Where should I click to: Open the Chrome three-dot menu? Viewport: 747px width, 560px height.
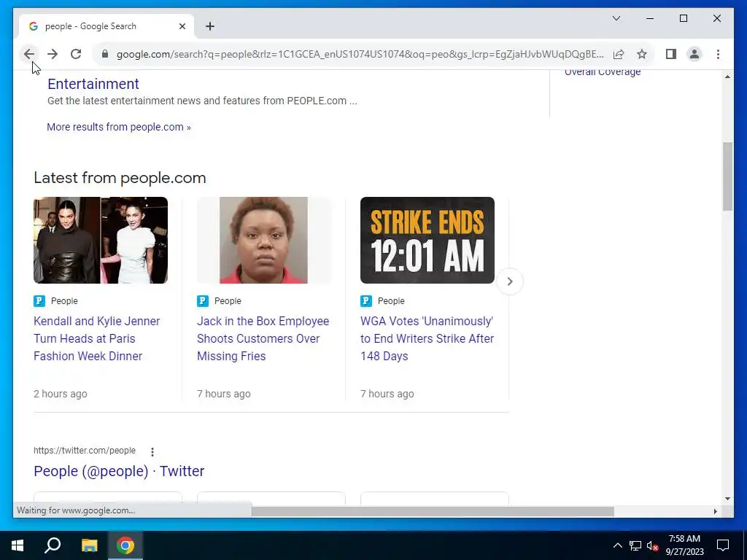point(718,54)
